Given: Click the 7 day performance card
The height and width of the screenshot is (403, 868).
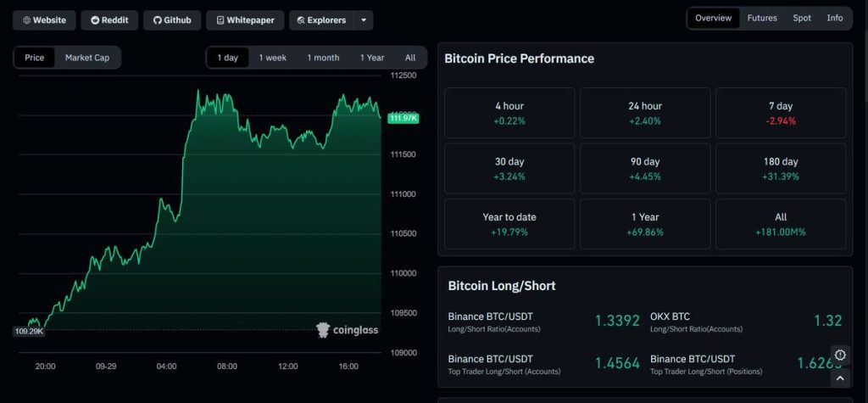Looking at the screenshot, I should (781, 113).
